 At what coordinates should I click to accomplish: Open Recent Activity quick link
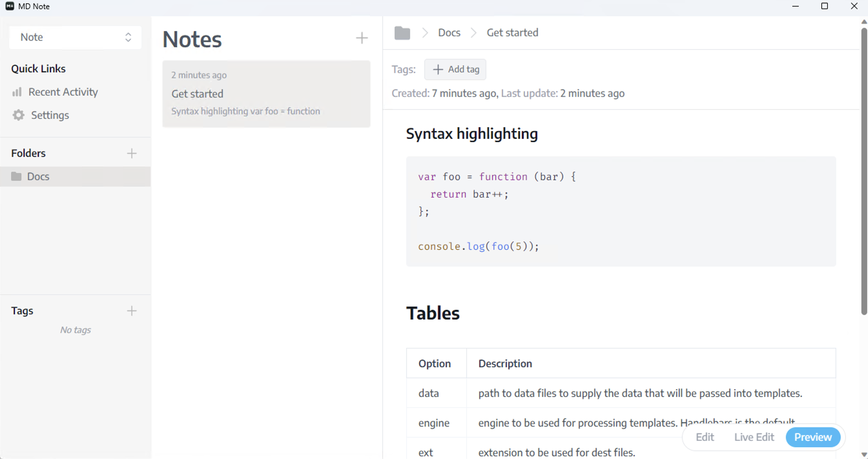[x=63, y=92]
